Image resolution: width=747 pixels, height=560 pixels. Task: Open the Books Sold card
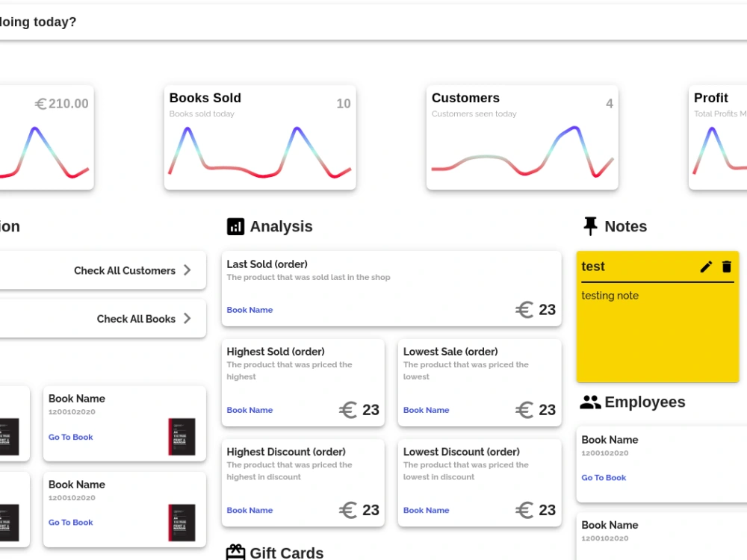pos(260,137)
